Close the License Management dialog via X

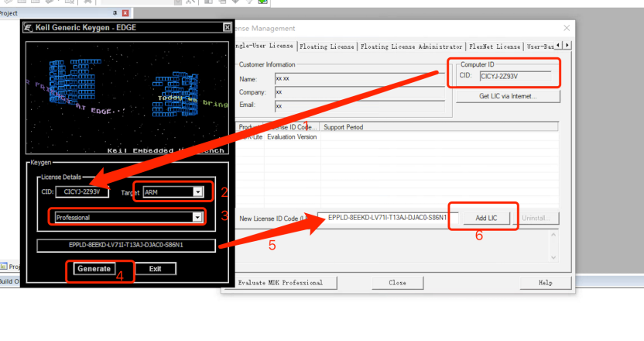[567, 28]
